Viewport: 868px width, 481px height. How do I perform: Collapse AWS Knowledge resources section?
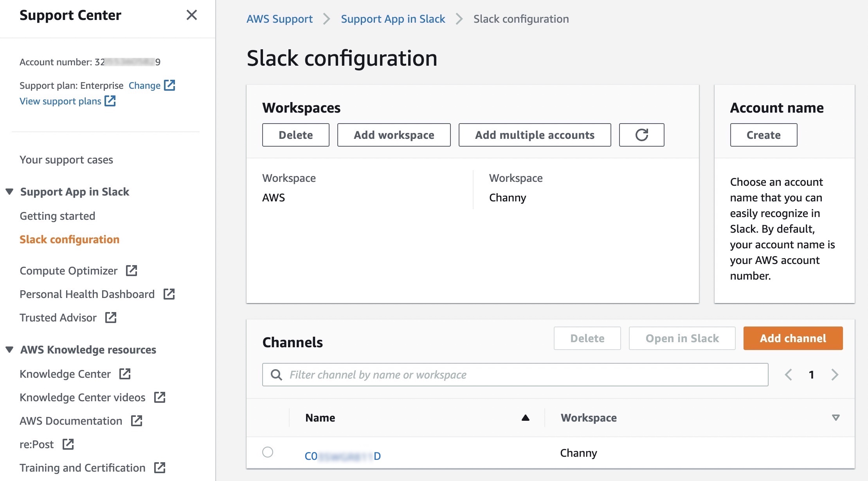click(x=10, y=350)
